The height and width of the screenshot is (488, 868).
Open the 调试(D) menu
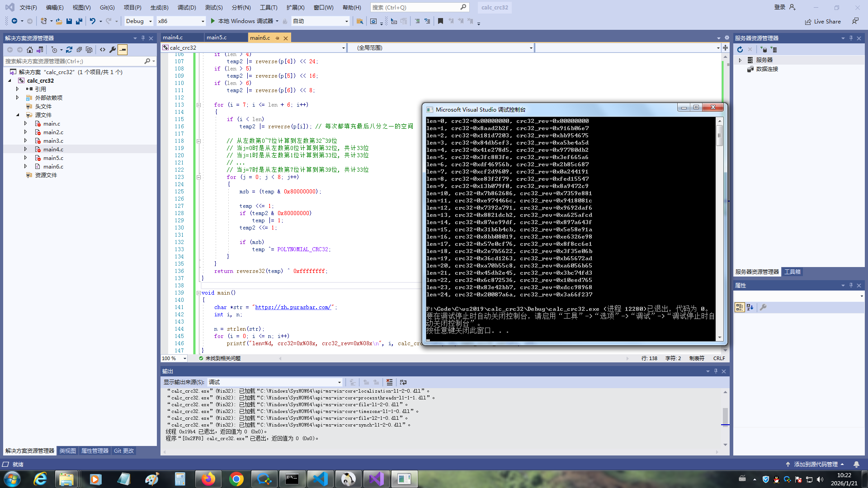click(187, 7)
